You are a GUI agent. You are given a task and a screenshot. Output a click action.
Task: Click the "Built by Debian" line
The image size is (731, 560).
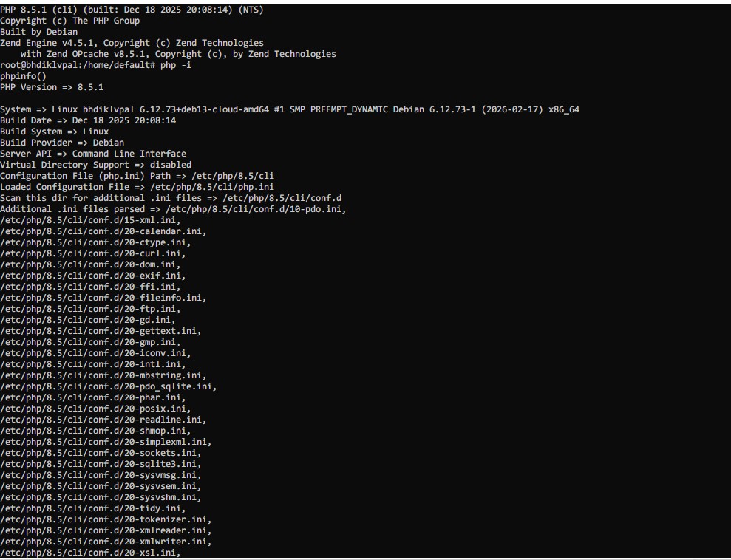[x=38, y=32]
